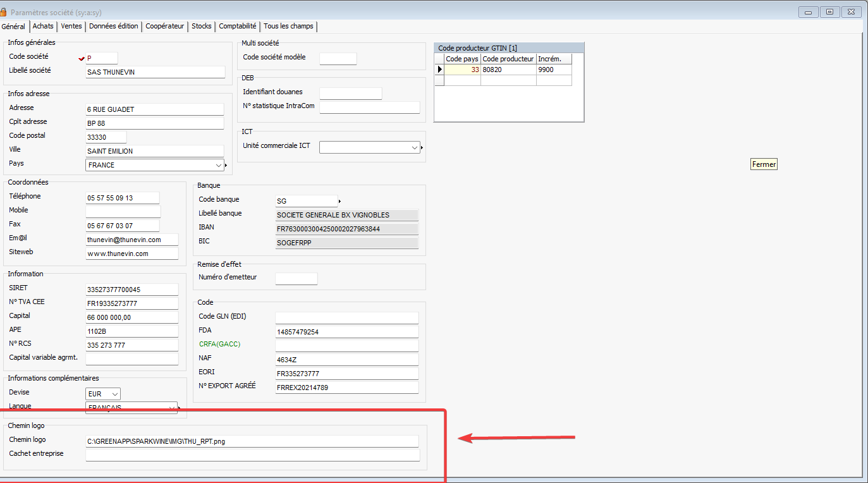Click the Code producteur column header
The width and height of the screenshot is (868, 483).
(x=508, y=59)
